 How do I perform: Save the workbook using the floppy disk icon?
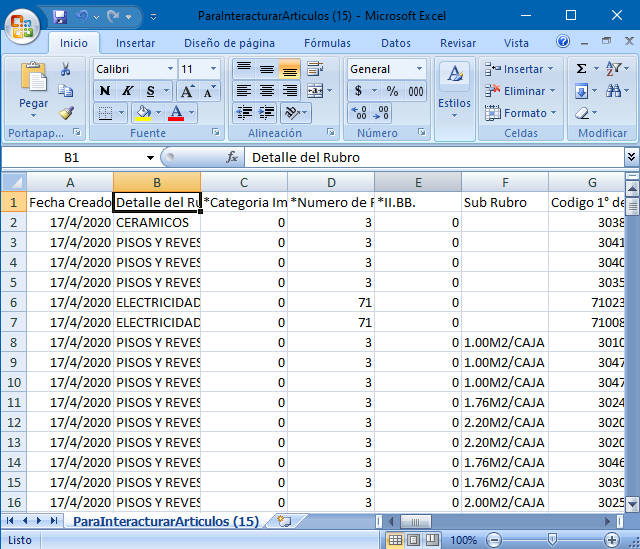(x=60, y=17)
